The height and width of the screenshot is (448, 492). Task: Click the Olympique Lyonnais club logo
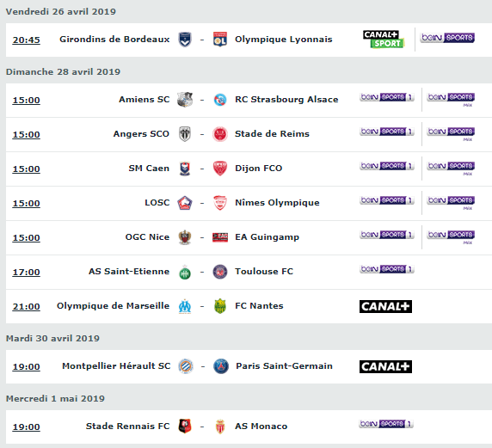coord(220,40)
